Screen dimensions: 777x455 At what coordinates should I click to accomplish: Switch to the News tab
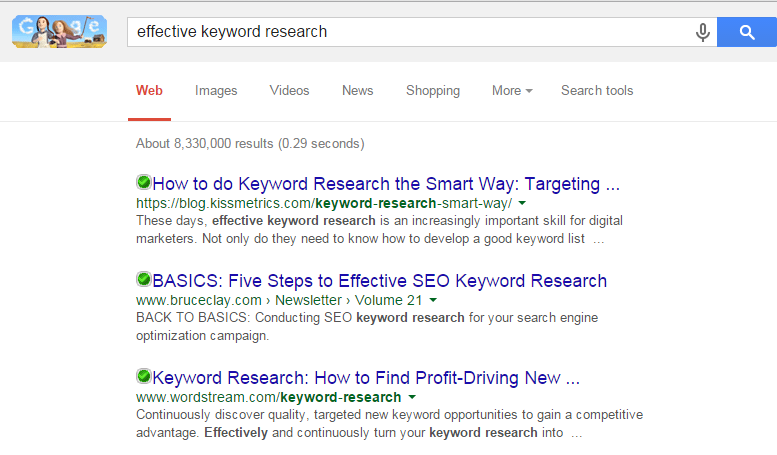click(357, 91)
